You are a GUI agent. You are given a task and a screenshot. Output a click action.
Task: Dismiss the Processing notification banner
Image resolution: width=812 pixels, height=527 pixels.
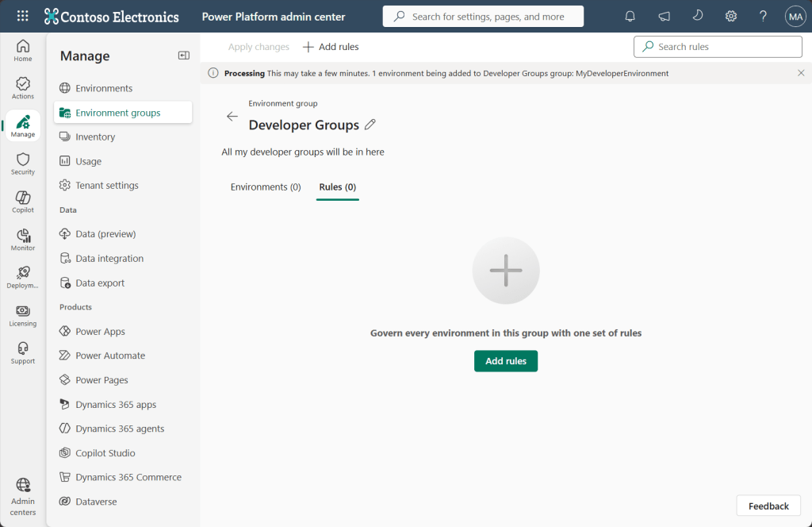801,73
